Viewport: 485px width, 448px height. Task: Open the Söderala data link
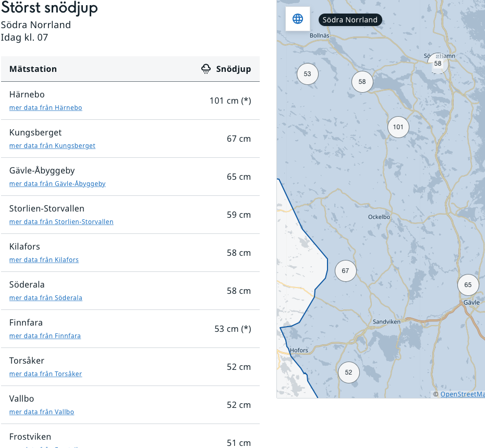point(46,298)
